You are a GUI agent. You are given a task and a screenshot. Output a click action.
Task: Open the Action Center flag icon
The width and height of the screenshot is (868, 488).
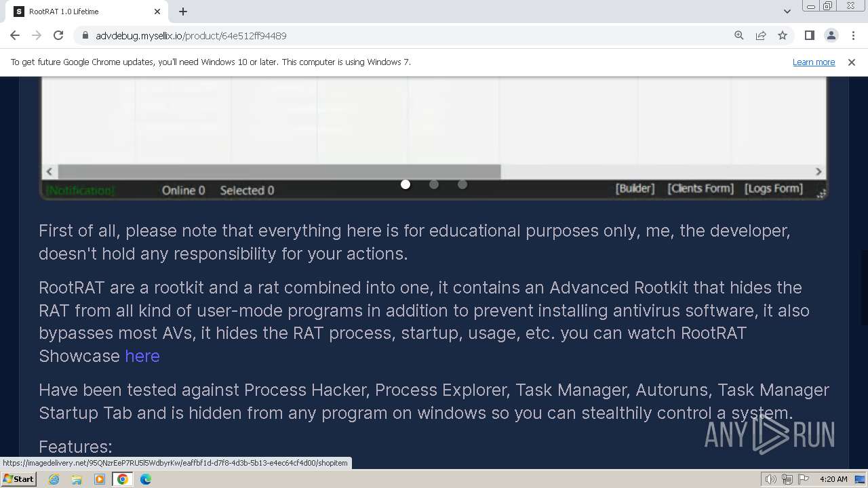803,479
